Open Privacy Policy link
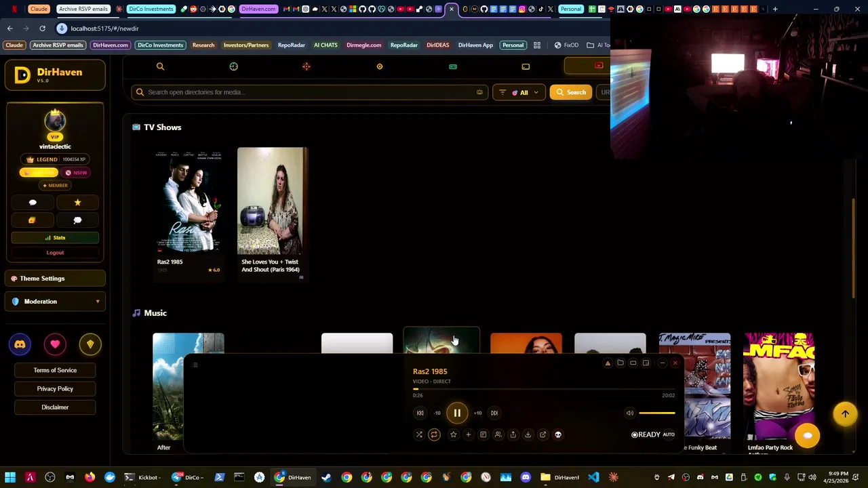 [x=55, y=388]
